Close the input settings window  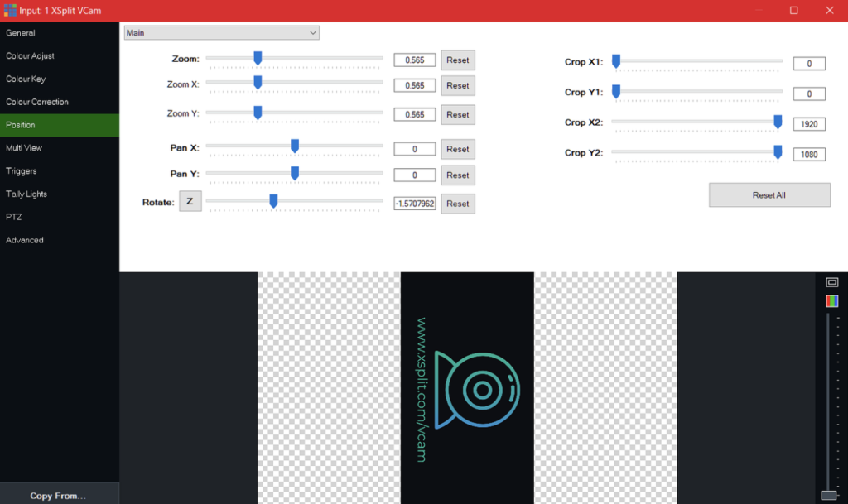point(830,10)
